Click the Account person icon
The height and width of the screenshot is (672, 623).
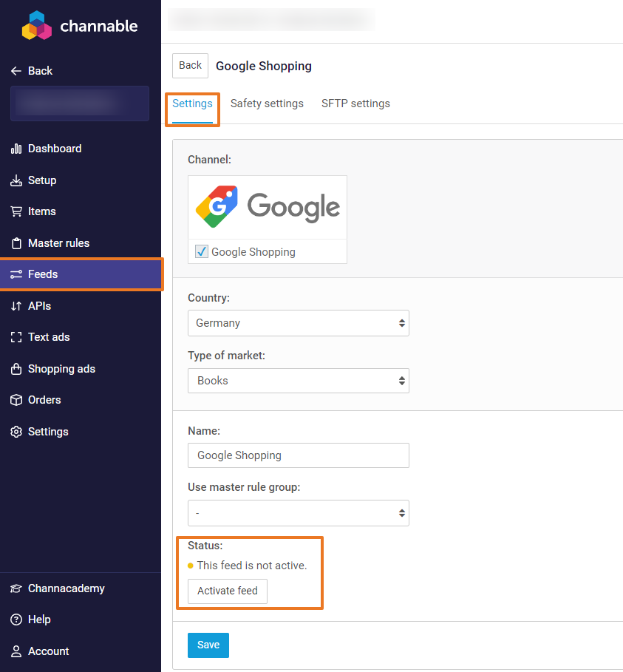click(16, 651)
